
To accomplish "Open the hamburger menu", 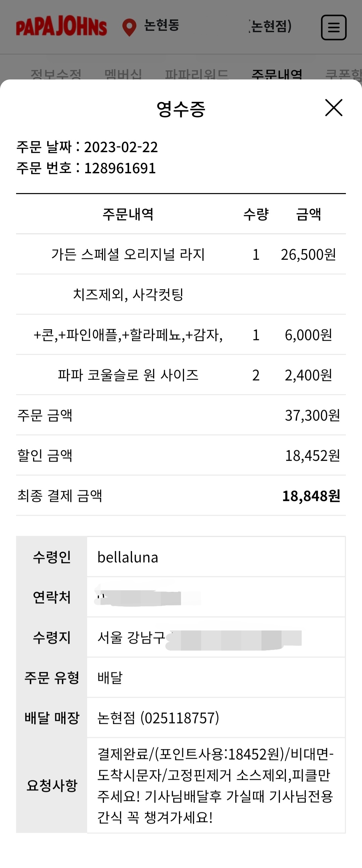I will (334, 27).
